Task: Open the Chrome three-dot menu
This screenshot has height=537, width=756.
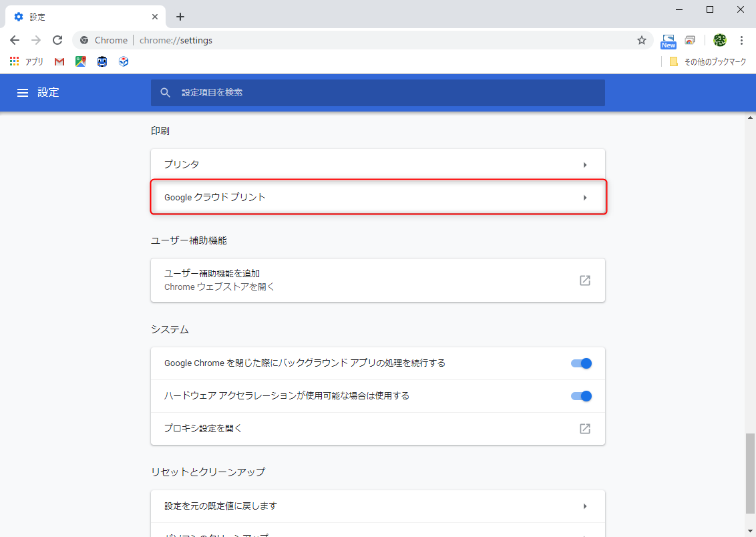Action: pos(742,40)
